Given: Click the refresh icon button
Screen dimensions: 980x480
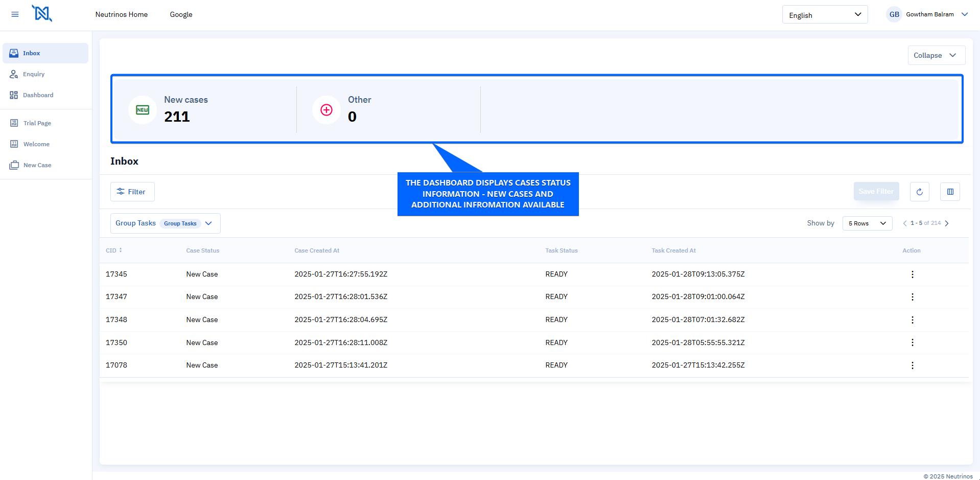Looking at the screenshot, I should click(919, 192).
